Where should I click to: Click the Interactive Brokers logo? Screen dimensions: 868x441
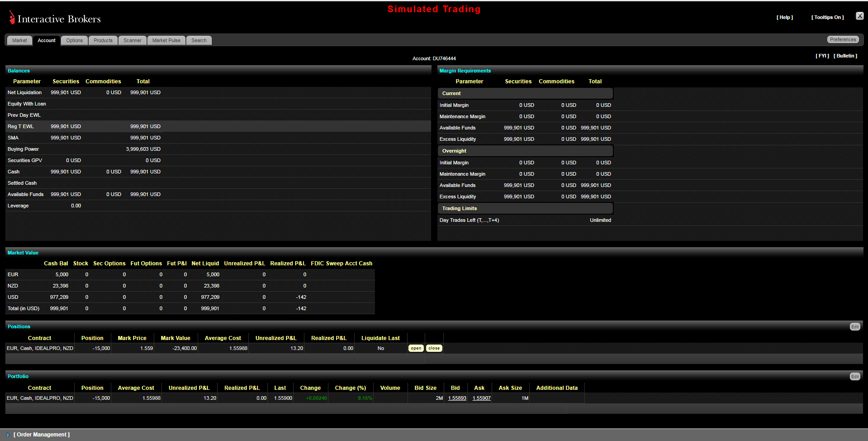[x=55, y=19]
